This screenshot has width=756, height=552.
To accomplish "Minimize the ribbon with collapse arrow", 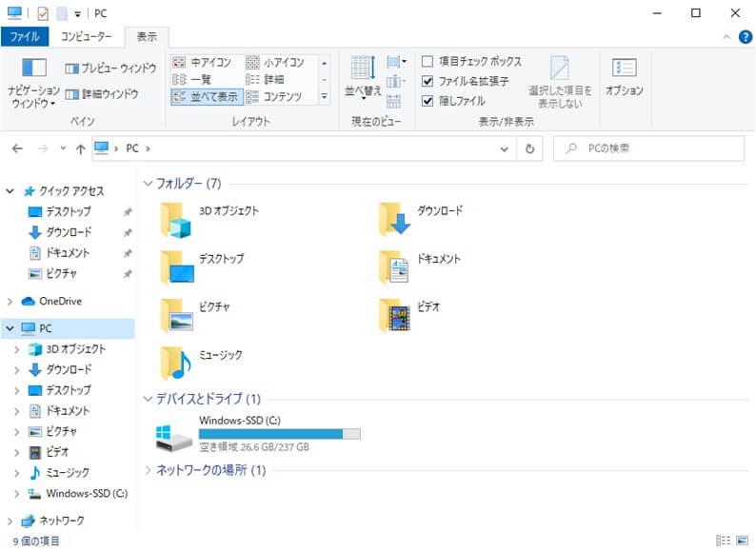I will point(726,36).
